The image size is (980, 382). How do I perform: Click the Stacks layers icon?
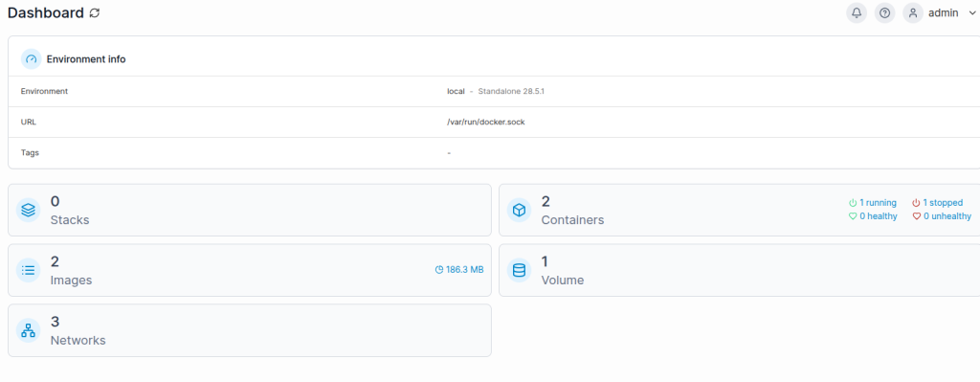tap(28, 211)
